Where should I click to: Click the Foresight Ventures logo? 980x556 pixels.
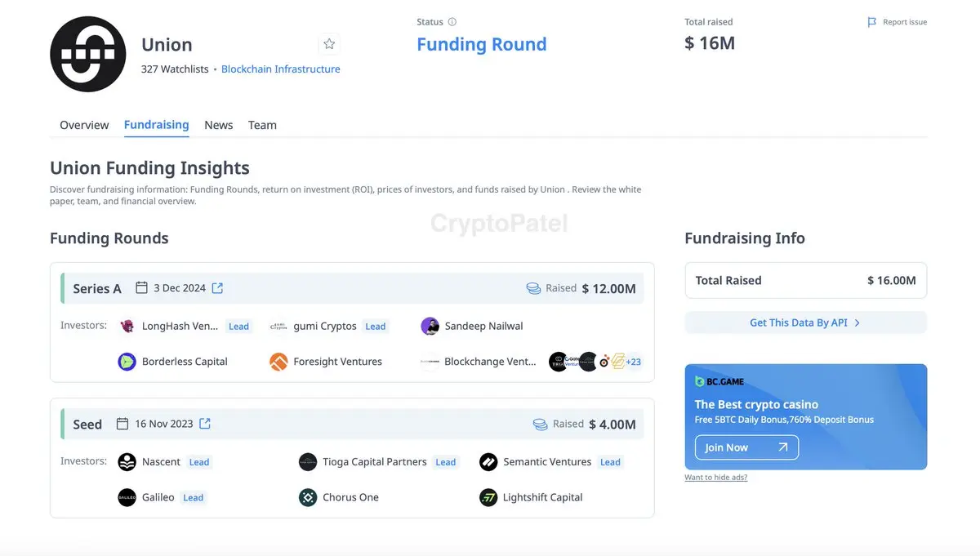point(278,362)
